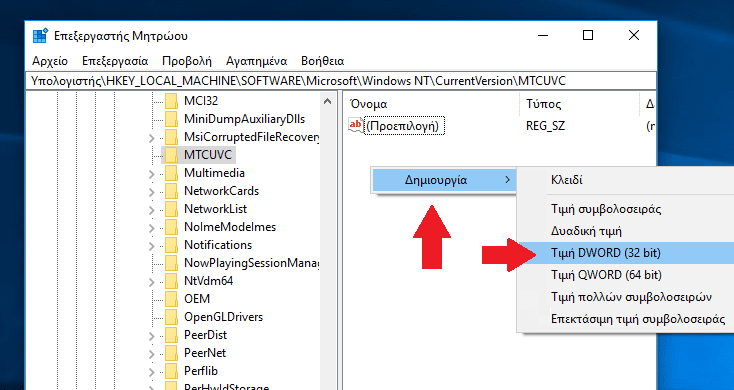Open the Προβολή menu

pos(187,61)
